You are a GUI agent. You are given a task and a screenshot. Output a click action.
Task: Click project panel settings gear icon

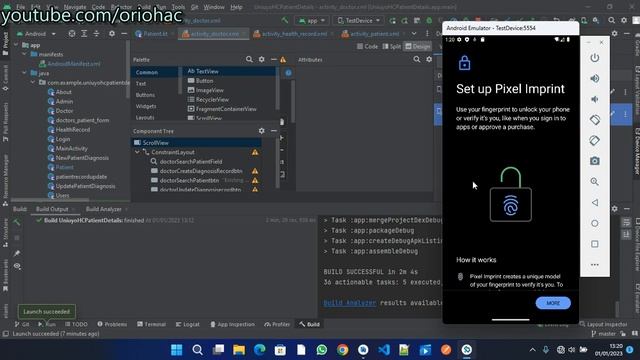coord(112,34)
